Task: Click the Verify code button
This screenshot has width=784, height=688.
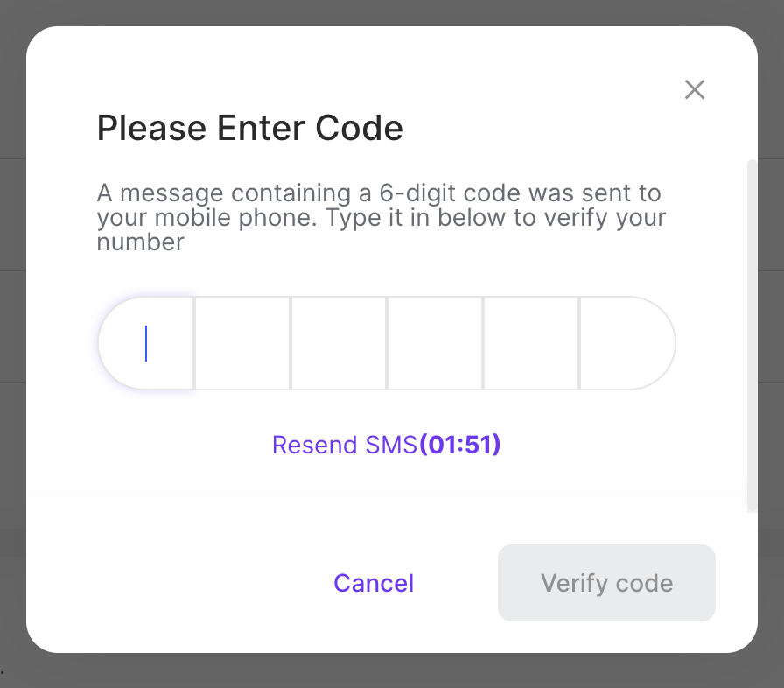Action: [606, 583]
